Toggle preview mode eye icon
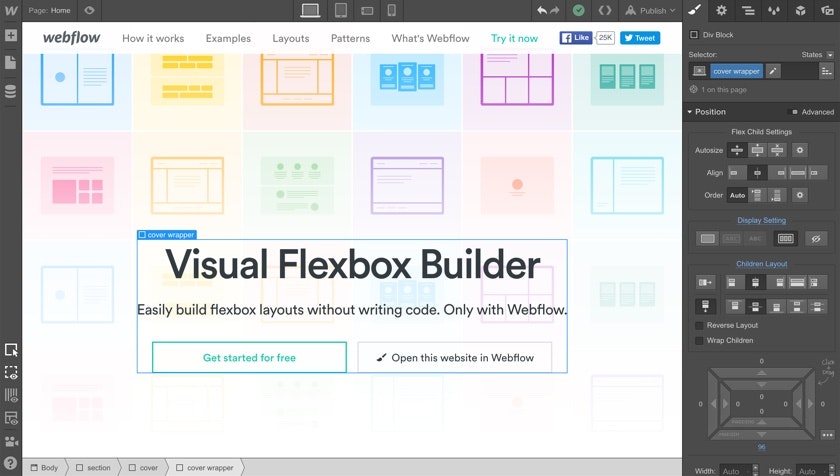Image resolution: width=840 pixels, height=476 pixels. [89, 10]
